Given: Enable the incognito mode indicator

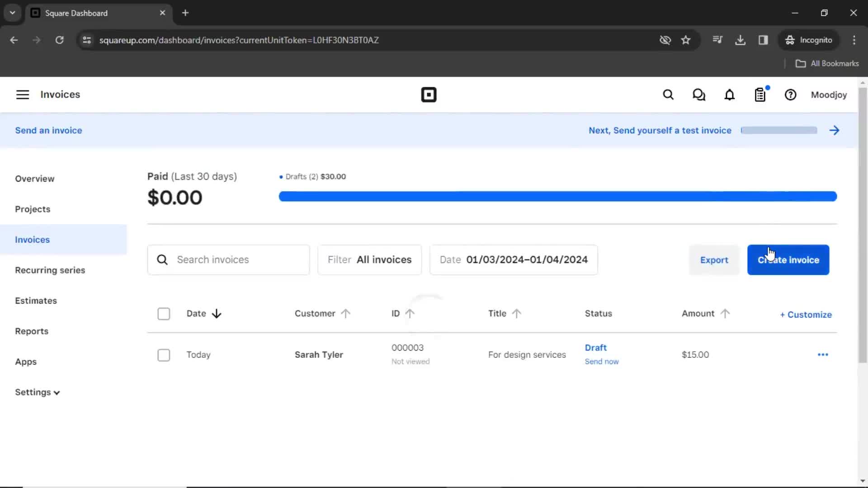Looking at the screenshot, I should [809, 40].
